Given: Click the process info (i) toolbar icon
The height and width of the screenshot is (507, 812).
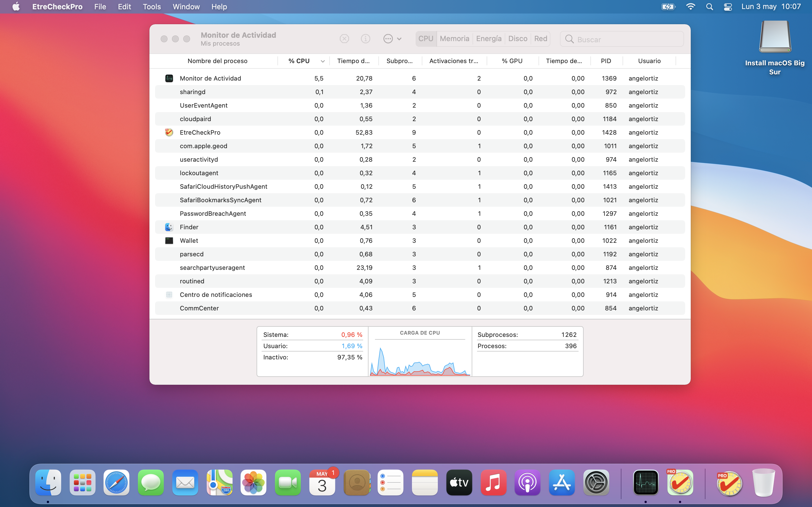Looking at the screenshot, I should pyautogui.click(x=365, y=39).
